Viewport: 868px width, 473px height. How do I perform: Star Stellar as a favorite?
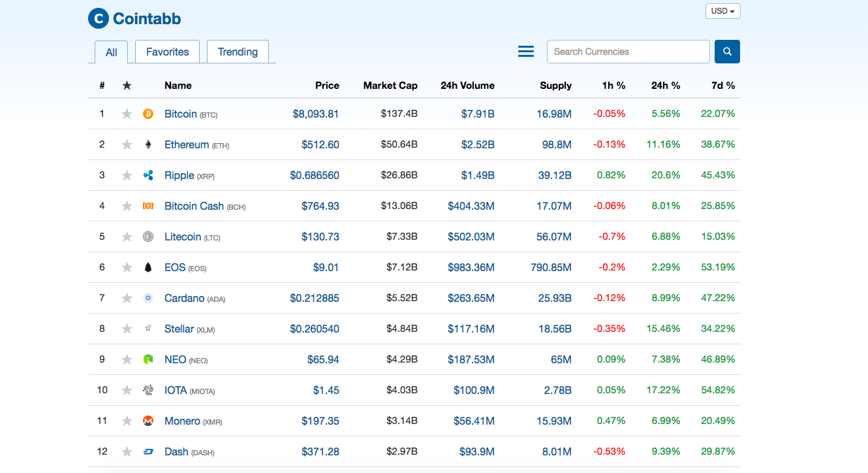coord(127,329)
